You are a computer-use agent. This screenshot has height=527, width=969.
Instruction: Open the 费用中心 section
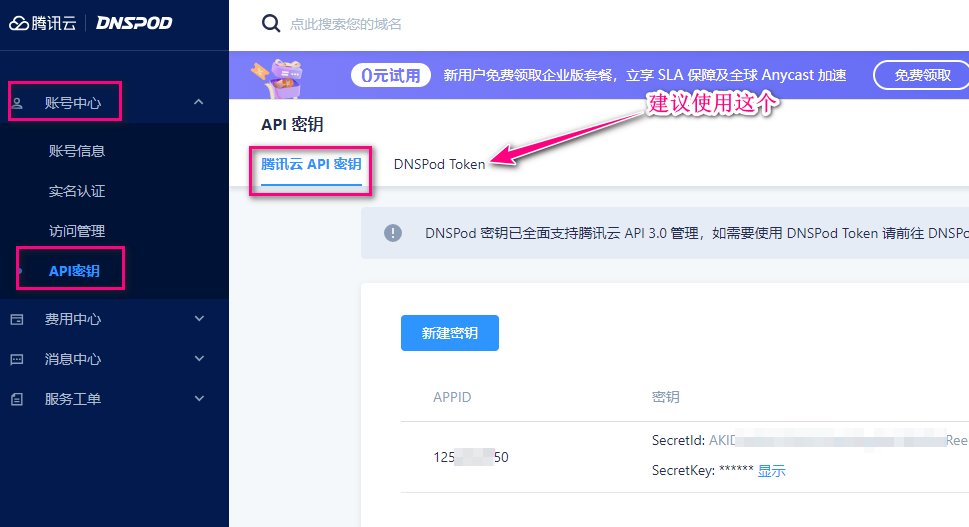[73, 319]
